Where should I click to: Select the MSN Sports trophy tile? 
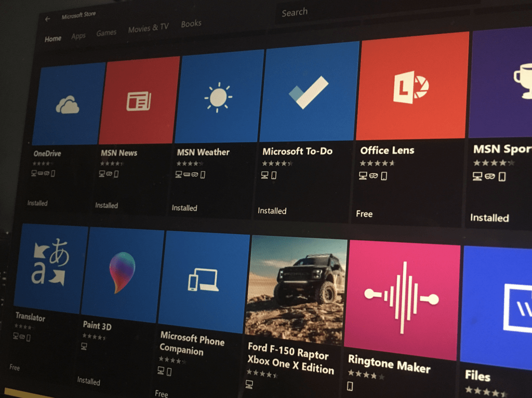pyautogui.click(x=501, y=83)
